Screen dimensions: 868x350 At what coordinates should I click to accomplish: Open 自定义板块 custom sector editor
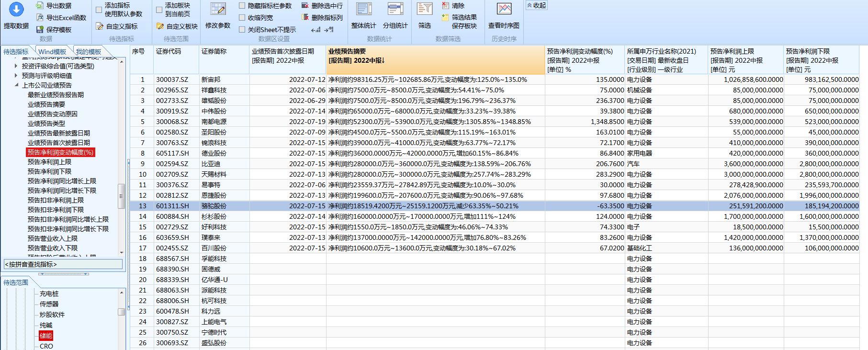[x=177, y=26]
